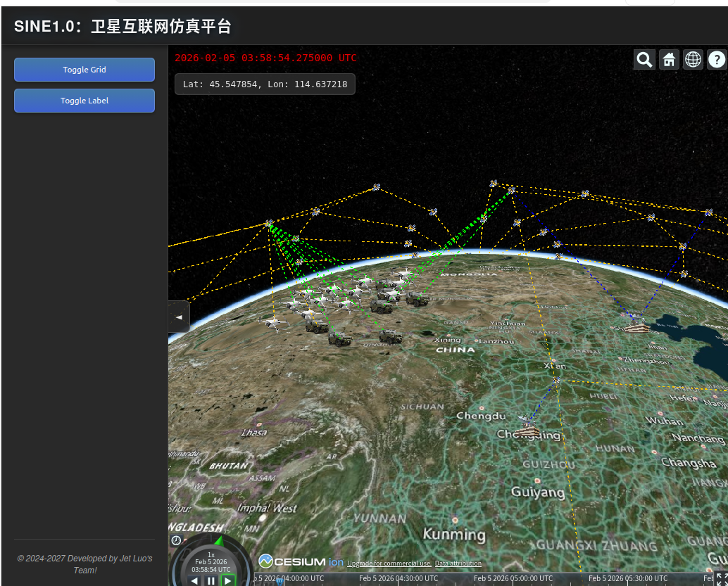
Task: Open the globe base layer picker
Action: [x=693, y=60]
